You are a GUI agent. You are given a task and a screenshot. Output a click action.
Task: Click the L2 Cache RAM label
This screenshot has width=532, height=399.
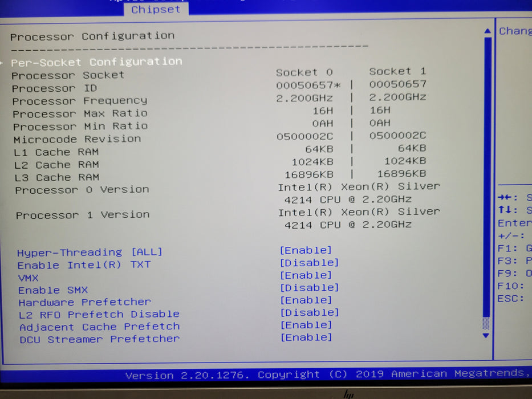point(56,165)
